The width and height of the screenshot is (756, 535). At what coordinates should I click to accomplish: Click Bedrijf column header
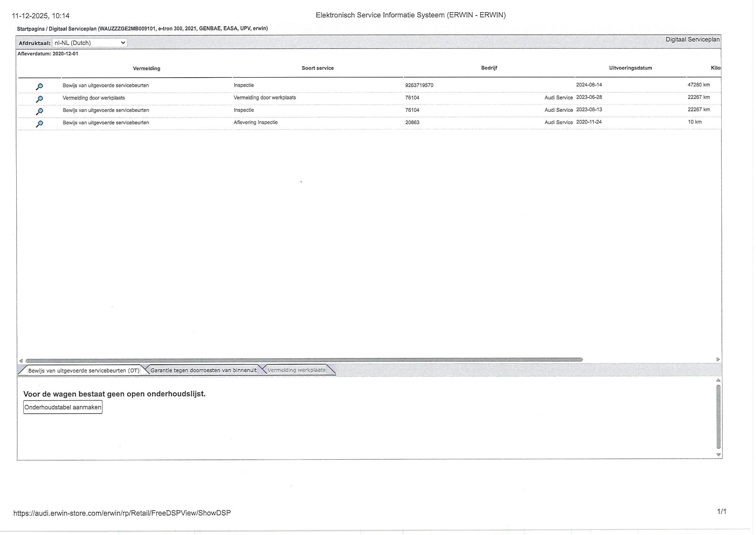[489, 68]
